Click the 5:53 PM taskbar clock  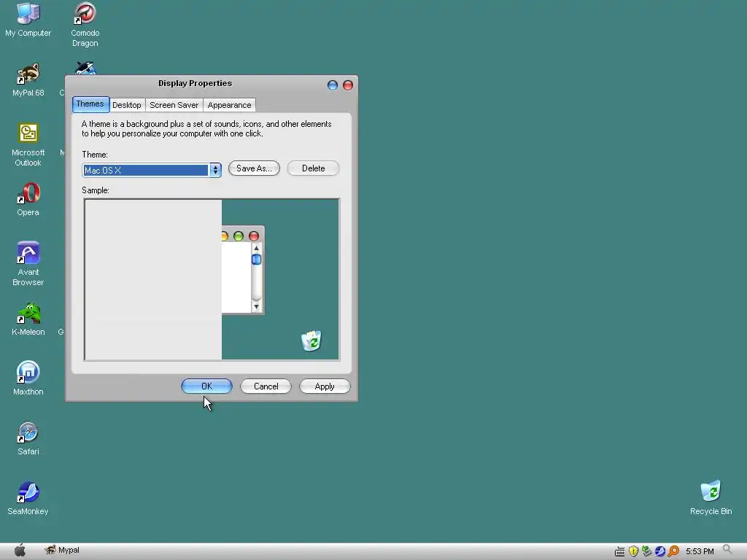(x=700, y=551)
